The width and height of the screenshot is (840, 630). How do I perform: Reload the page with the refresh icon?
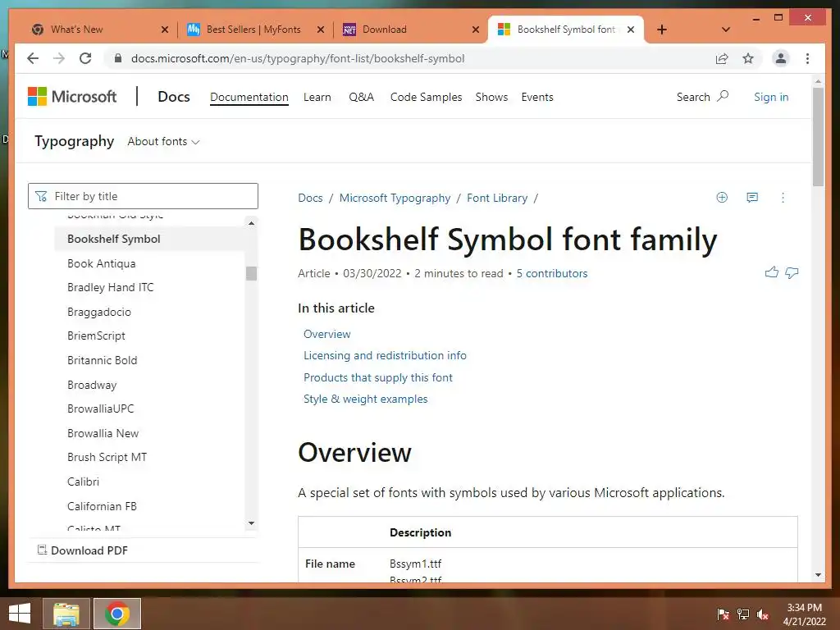coord(85,58)
